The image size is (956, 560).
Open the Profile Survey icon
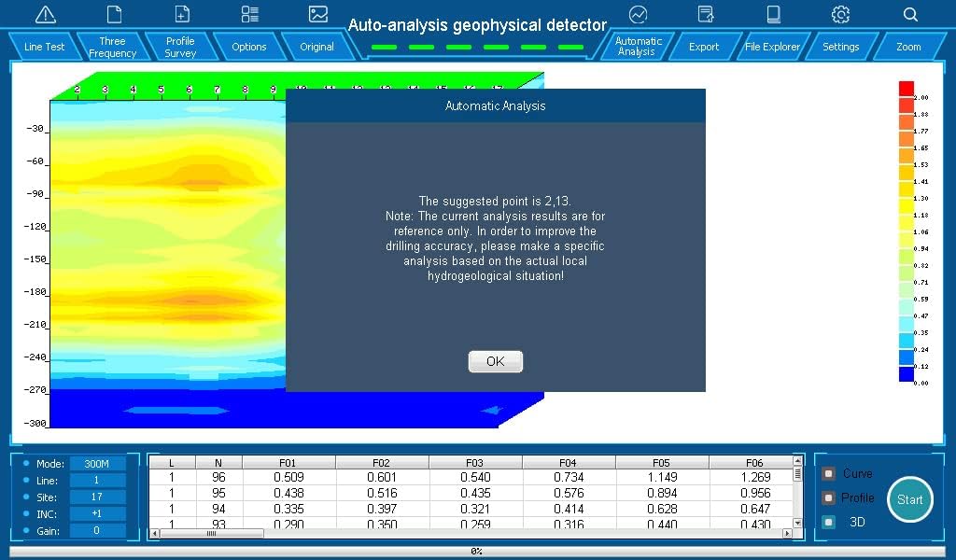(x=180, y=14)
